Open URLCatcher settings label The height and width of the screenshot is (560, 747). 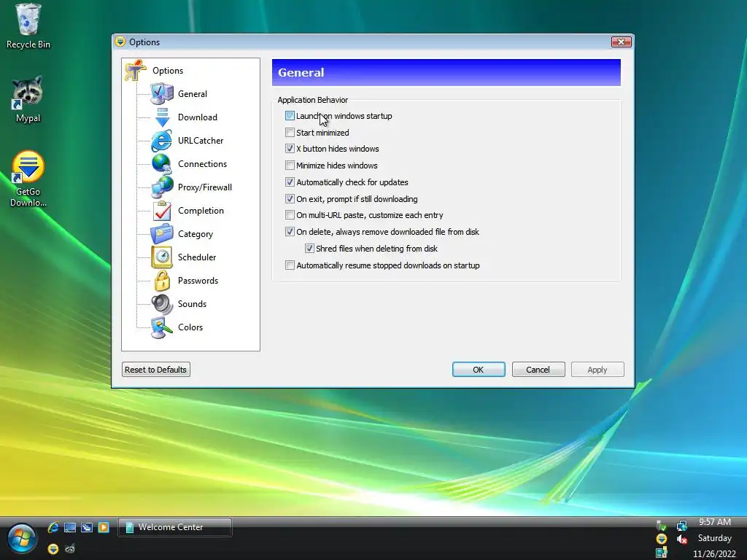[201, 141]
